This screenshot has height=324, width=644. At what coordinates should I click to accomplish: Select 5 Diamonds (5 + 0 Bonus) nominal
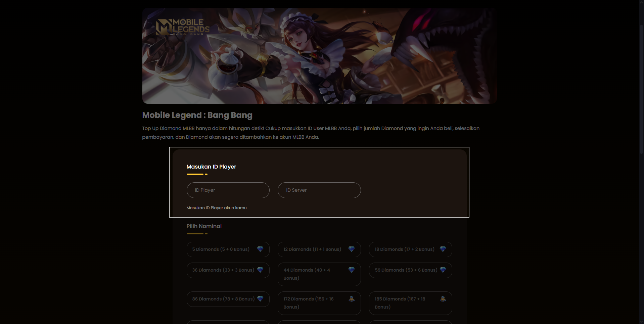point(228,249)
